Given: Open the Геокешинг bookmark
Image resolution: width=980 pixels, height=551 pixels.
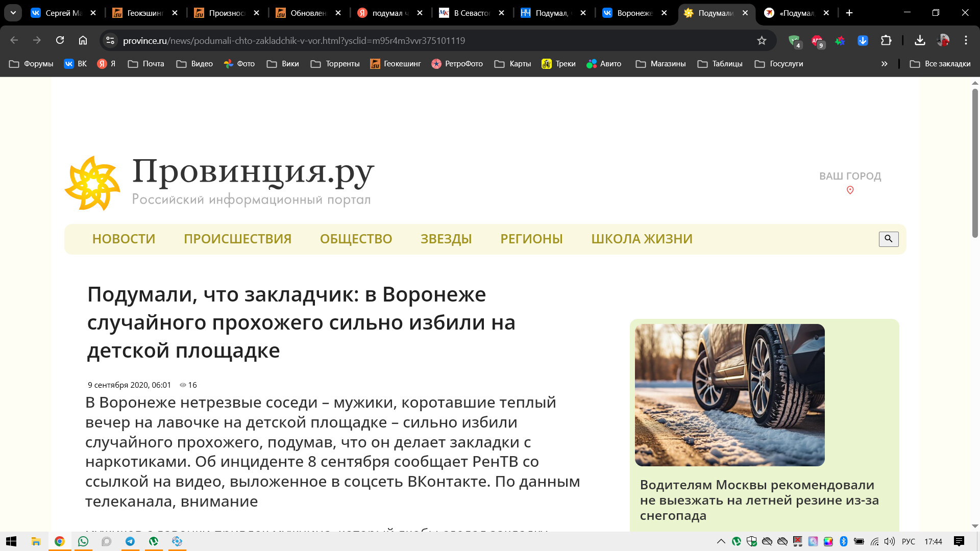Looking at the screenshot, I should coord(396,64).
